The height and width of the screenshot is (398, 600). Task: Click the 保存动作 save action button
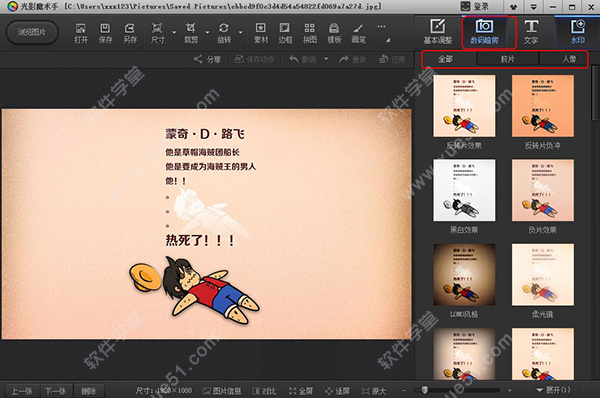pos(254,59)
